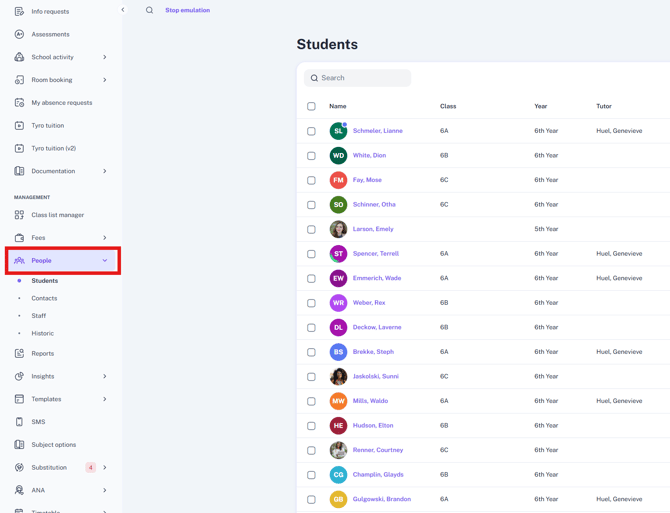The height and width of the screenshot is (513, 670).
Task: Expand the ANA submenu chevron
Action: pos(105,490)
